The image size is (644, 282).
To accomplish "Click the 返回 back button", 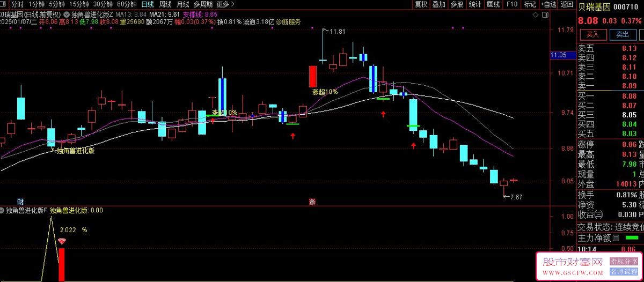I will coord(567,4).
